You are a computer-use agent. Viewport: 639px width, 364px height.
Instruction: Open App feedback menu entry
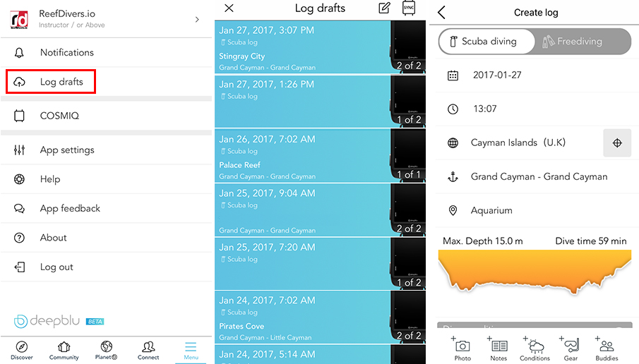(106, 209)
